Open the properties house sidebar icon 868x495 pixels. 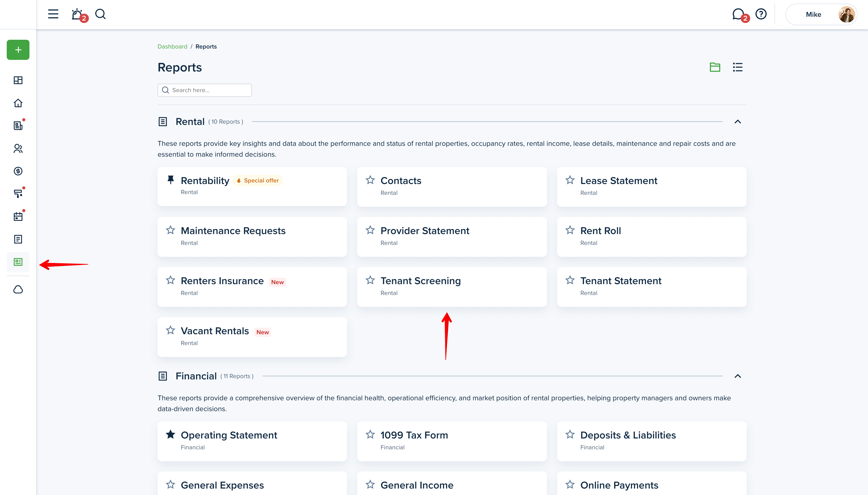(18, 103)
